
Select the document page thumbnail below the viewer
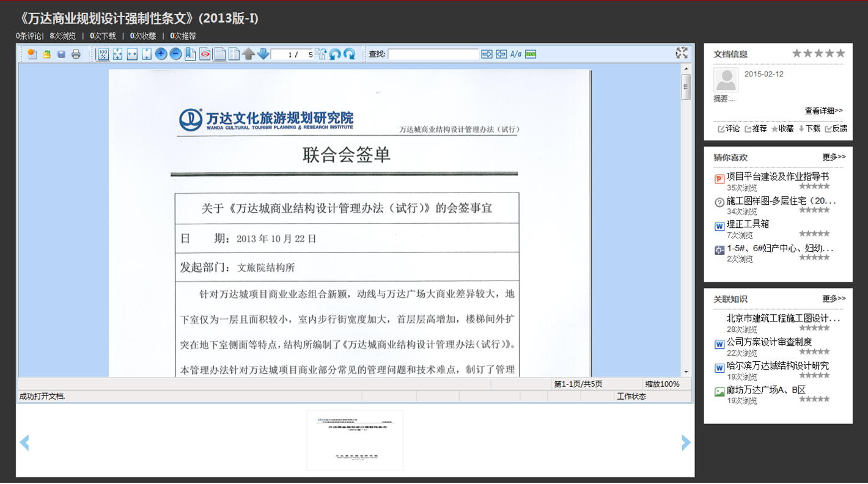pos(355,441)
